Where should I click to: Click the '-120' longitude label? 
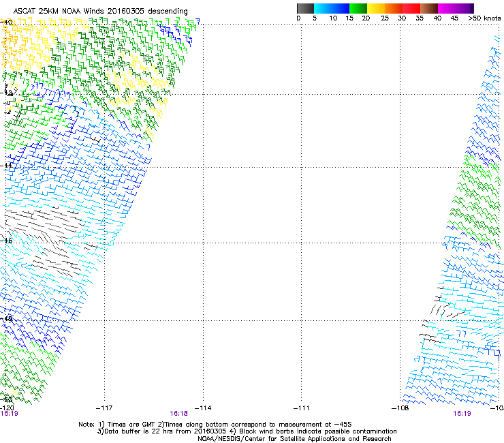coord(7,408)
